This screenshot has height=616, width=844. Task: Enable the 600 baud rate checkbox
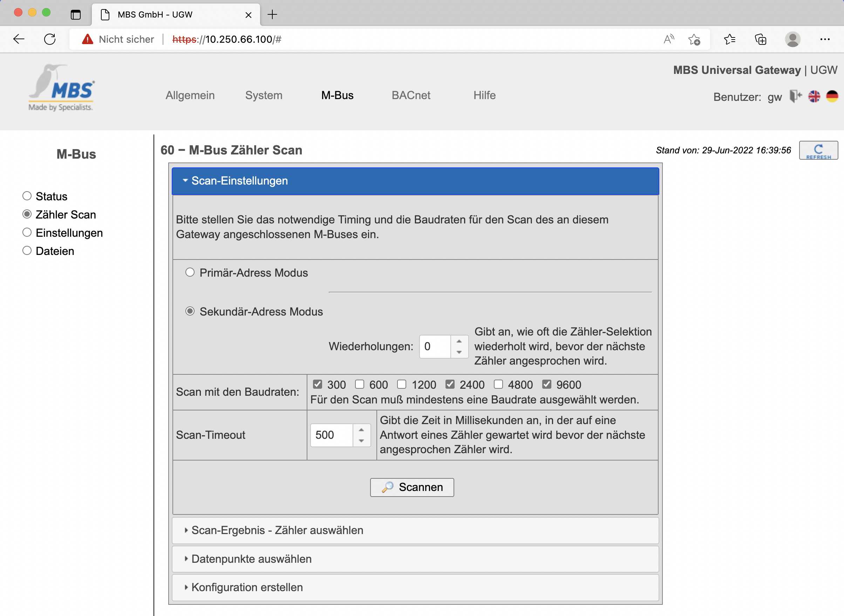click(359, 384)
